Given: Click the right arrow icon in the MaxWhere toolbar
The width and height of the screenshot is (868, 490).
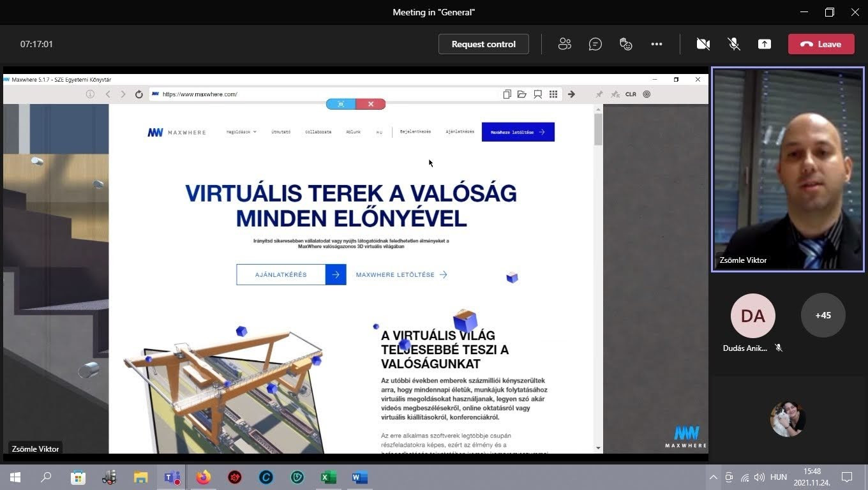Looking at the screenshot, I should click(x=571, y=94).
